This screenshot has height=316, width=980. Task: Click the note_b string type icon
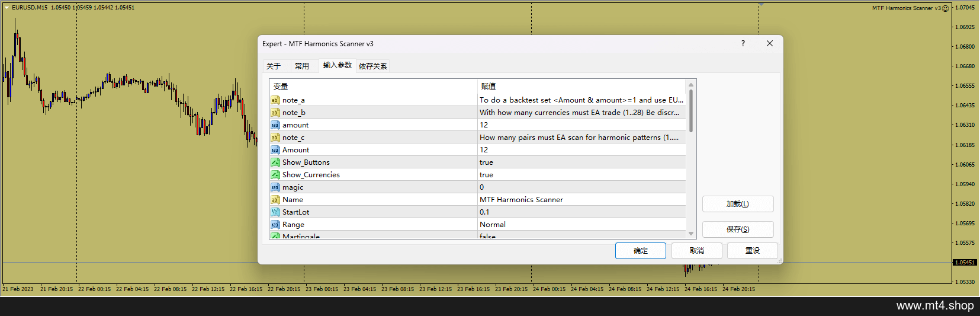(275, 113)
